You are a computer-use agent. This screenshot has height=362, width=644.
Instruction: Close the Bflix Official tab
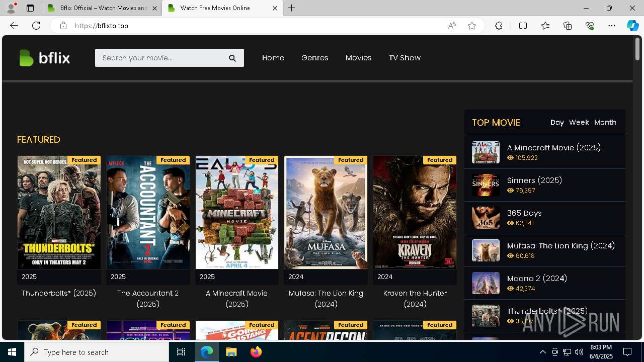[154, 9]
